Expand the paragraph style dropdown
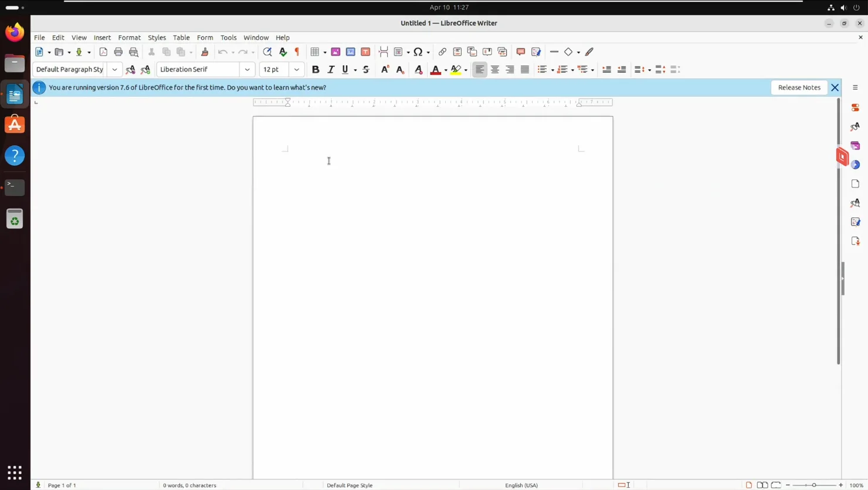Image resolution: width=868 pixels, height=490 pixels. (114, 70)
